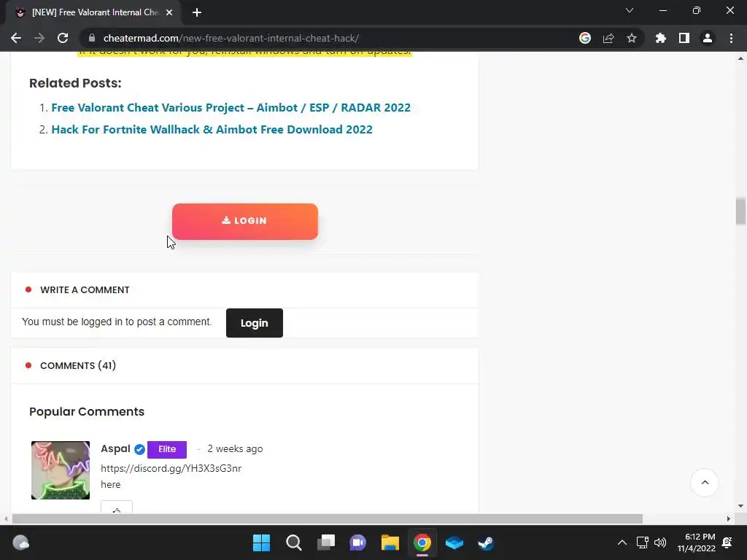Viewport: 747px width, 560px height.
Task: Select the Free Valorant Internal Cheat tab
Action: (x=93, y=12)
